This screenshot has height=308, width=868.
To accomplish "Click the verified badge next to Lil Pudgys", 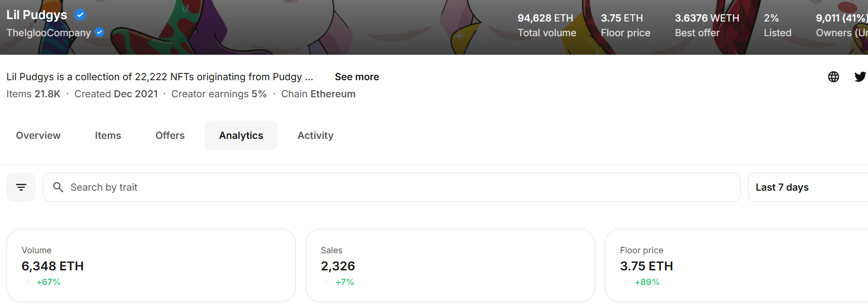I will tap(80, 15).
